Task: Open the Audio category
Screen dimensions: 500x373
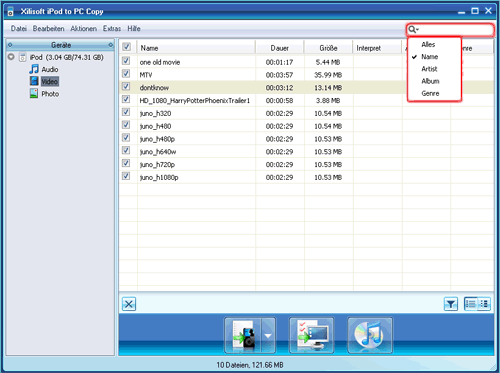Action: click(50, 69)
